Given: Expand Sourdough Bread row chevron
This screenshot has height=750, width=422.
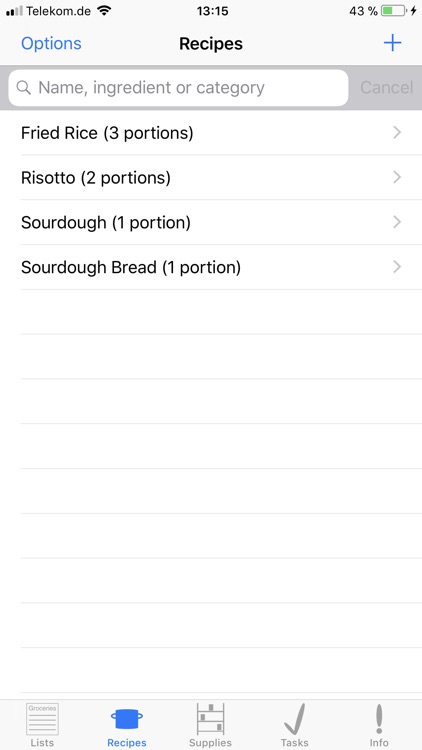Looking at the screenshot, I should [397, 267].
